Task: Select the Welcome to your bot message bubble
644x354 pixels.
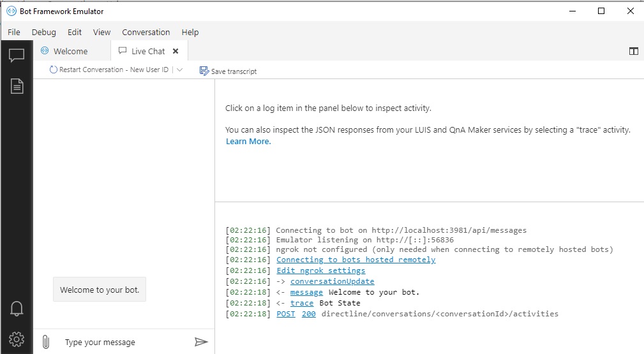Action: point(99,290)
